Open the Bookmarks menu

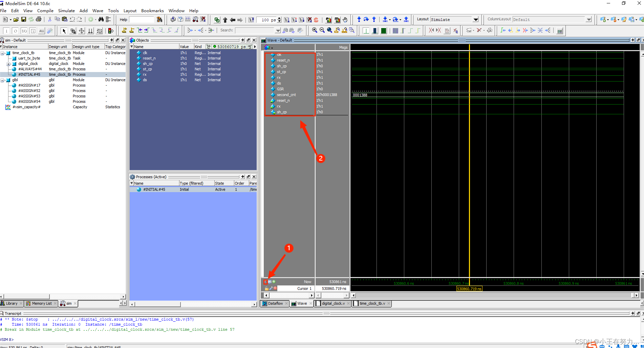point(152,11)
